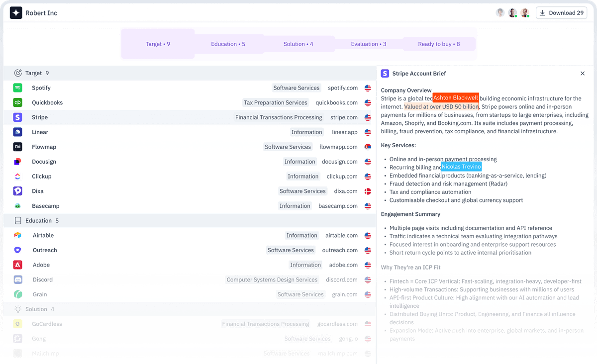597x364 pixels.
Task: Click the Quickbooks logo icon
Action: (x=18, y=102)
